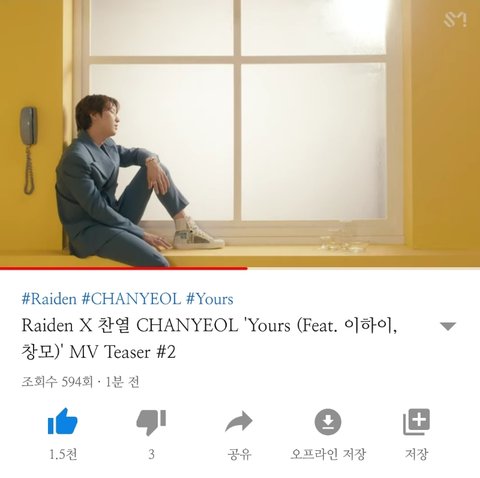Open the #CHANYEOL hashtag
Image resolution: width=480 pixels, height=478 pixels.
(x=131, y=299)
